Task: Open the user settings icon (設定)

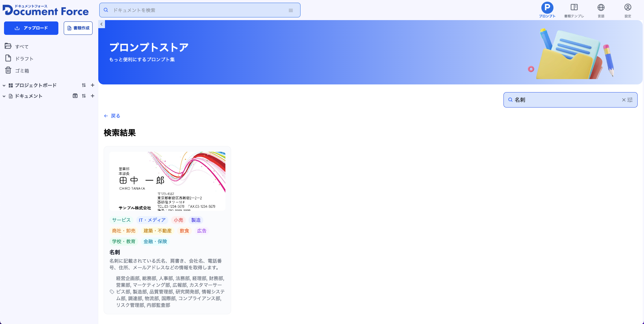Action: 628,10
